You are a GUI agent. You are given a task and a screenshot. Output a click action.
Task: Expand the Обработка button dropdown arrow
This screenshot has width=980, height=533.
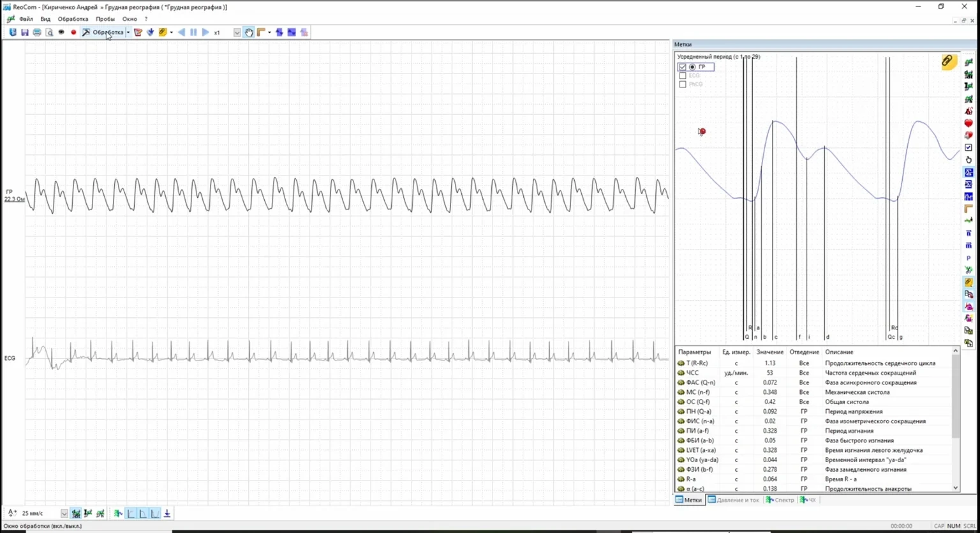(x=128, y=32)
